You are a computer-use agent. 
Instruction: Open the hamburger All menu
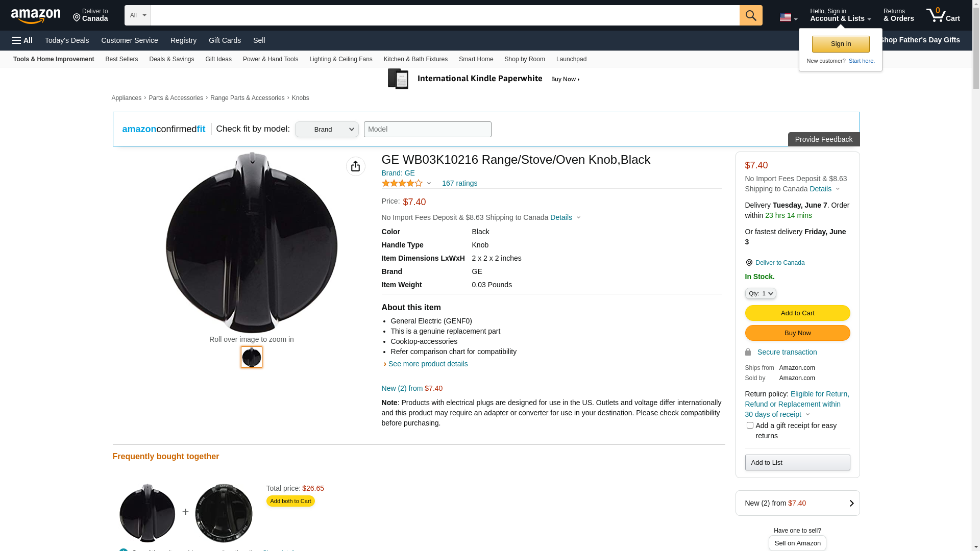point(22,40)
